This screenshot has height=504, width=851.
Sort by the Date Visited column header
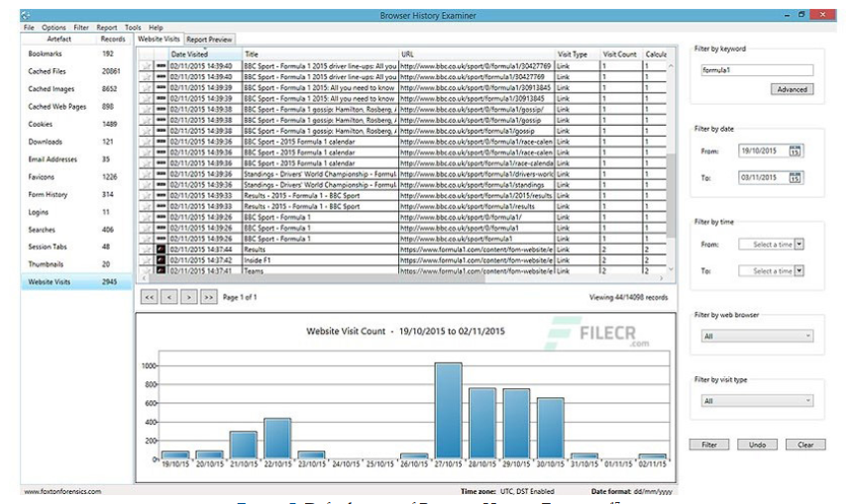tap(205, 54)
